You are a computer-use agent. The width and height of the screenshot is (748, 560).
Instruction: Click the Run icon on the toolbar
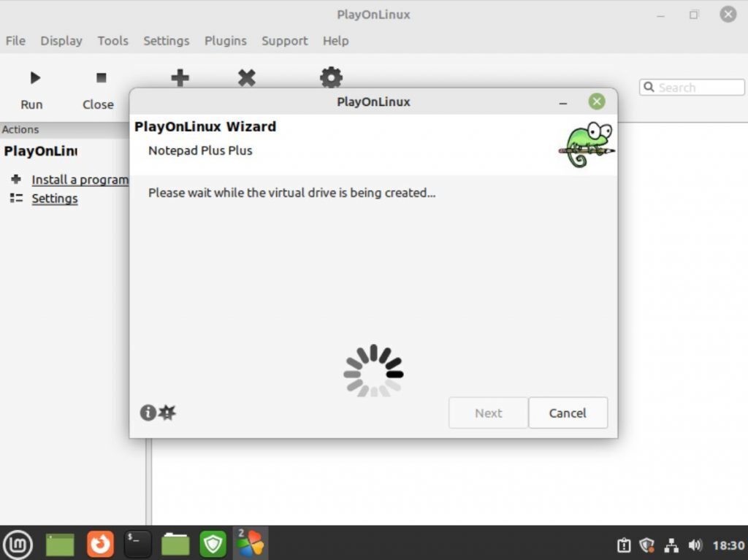[x=34, y=78]
